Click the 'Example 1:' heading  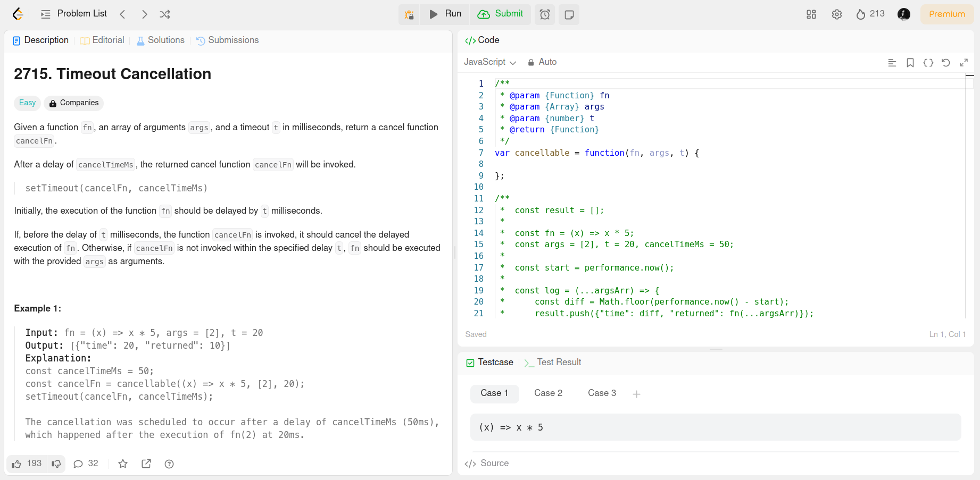pos(37,308)
